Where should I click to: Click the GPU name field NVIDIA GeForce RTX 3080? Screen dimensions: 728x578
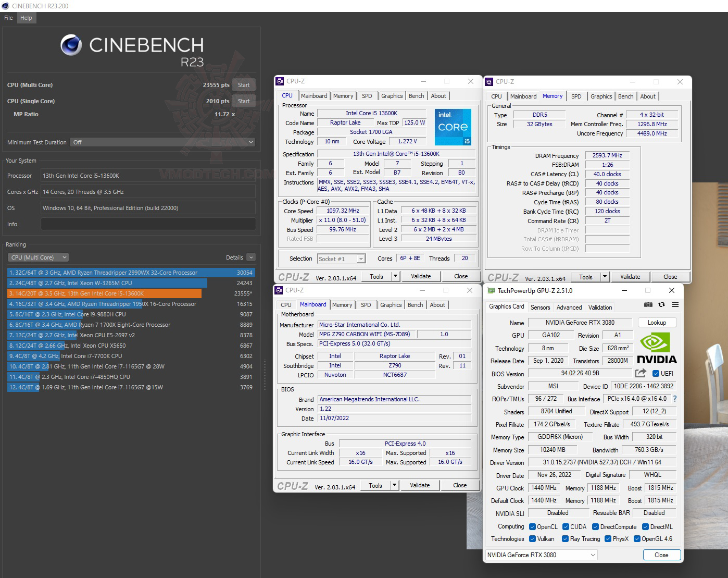(580, 323)
